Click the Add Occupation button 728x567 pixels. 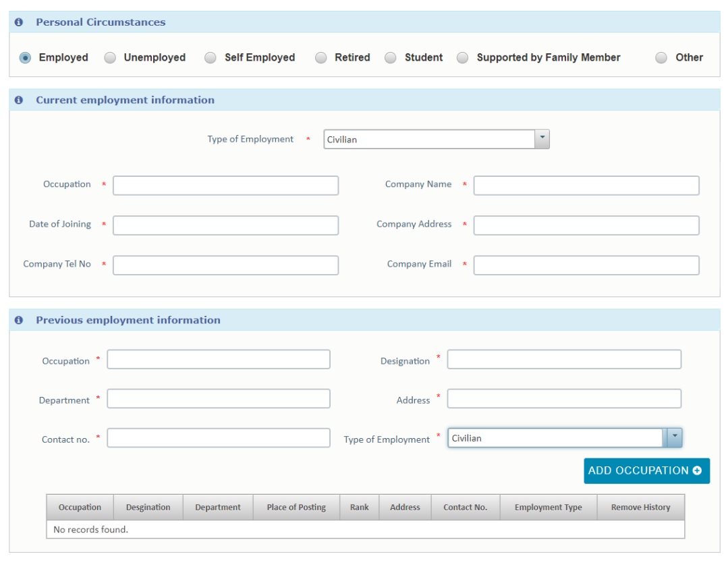(x=647, y=471)
